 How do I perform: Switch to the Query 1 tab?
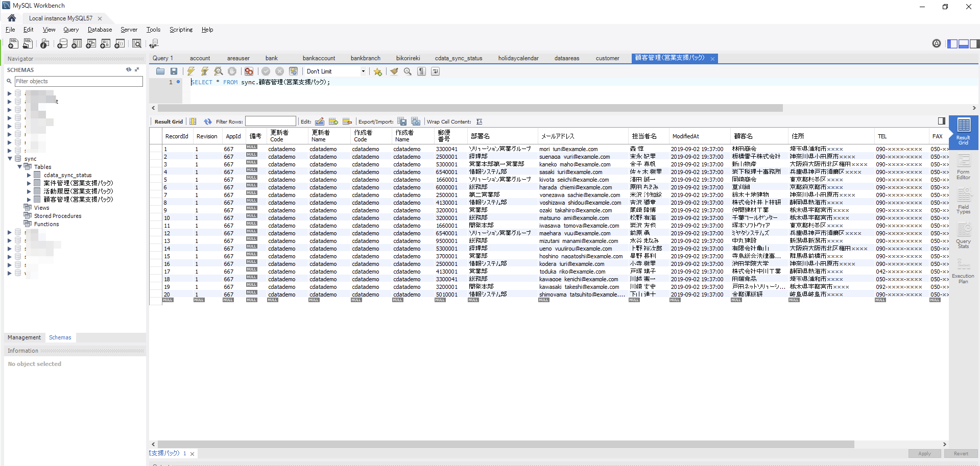[x=163, y=58]
